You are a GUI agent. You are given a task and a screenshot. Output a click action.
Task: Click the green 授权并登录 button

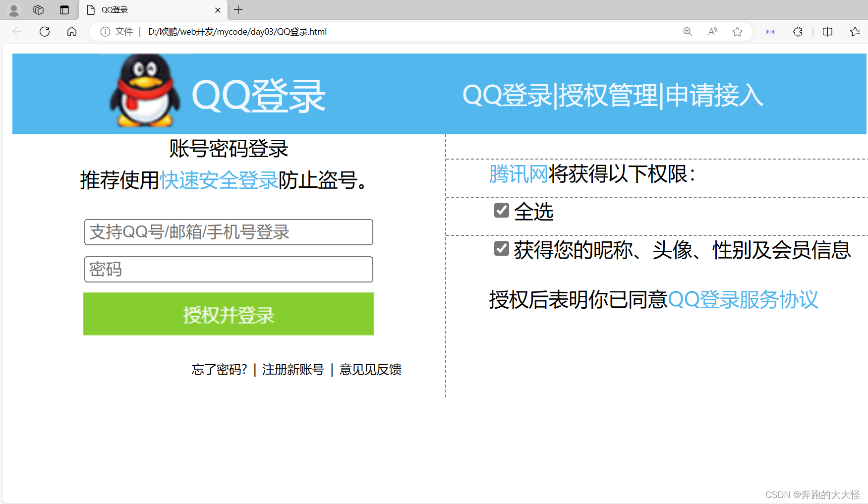tap(229, 314)
